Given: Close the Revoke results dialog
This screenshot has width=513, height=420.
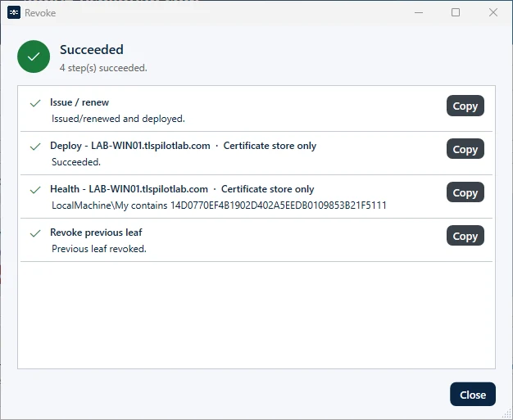Looking at the screenshot, I should point(473,395).
